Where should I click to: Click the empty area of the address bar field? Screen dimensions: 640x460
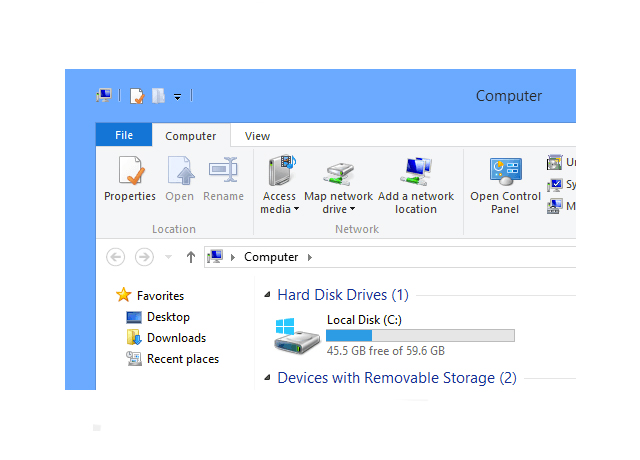[445, 257]
